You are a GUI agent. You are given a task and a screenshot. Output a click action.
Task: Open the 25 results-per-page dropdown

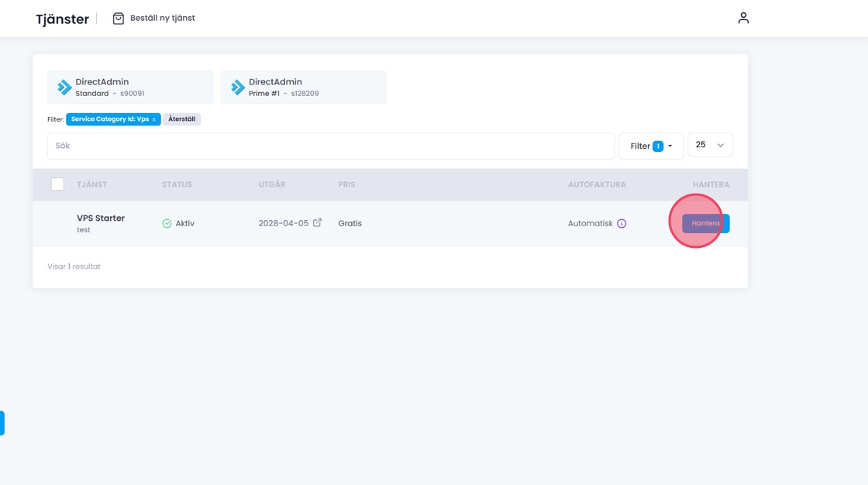pos(710,146)
